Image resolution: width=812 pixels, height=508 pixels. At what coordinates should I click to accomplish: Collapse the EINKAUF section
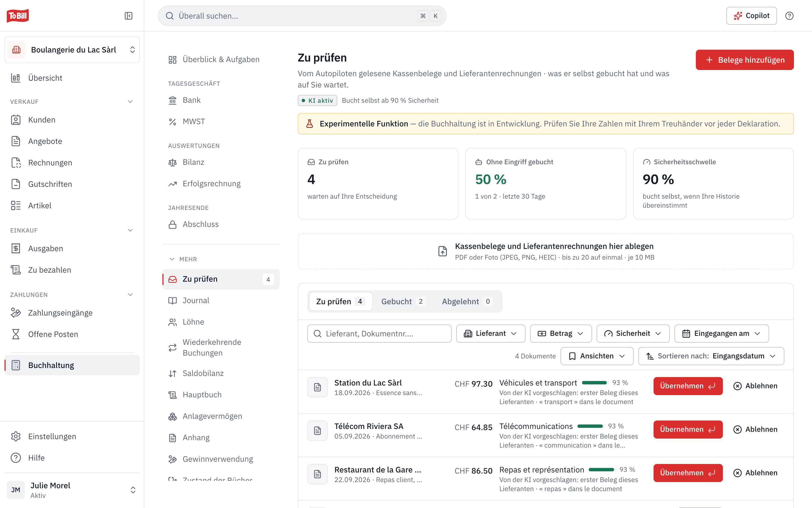click(x=130, y=230)
